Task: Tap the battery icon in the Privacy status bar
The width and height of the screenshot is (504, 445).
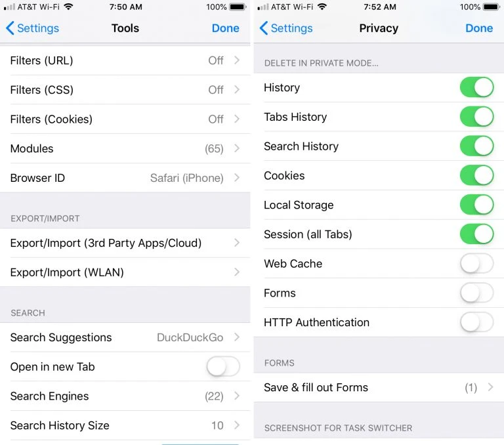Action: tap(491, 7)
